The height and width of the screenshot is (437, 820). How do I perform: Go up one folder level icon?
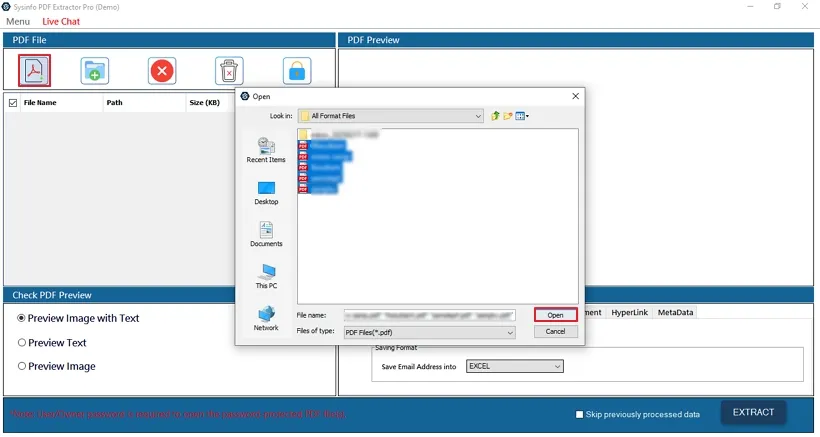pos(495,116)
